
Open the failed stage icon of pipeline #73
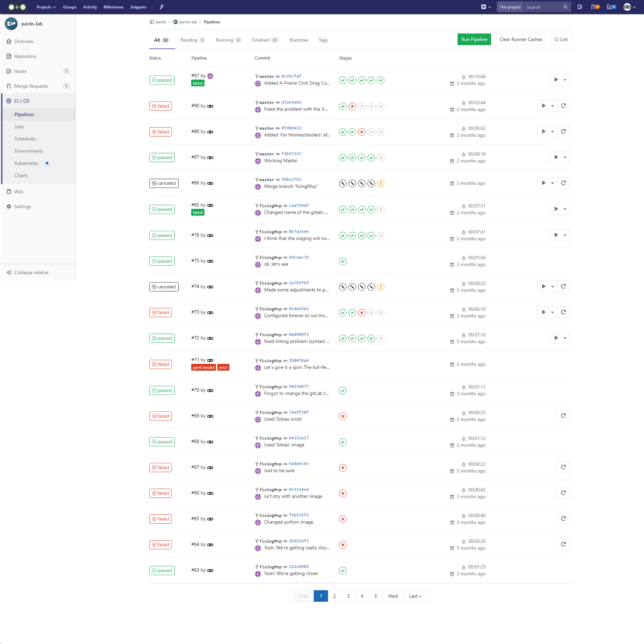tap(362, 313)
